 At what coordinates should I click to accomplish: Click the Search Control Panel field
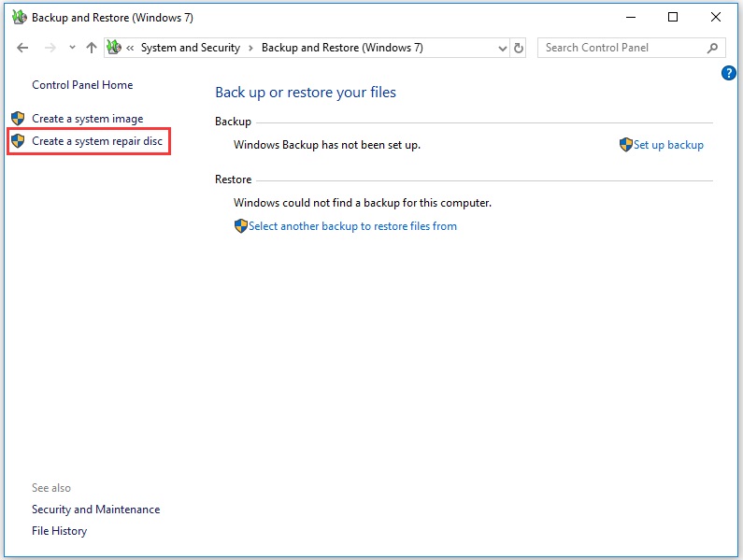[x=631, y=48]
